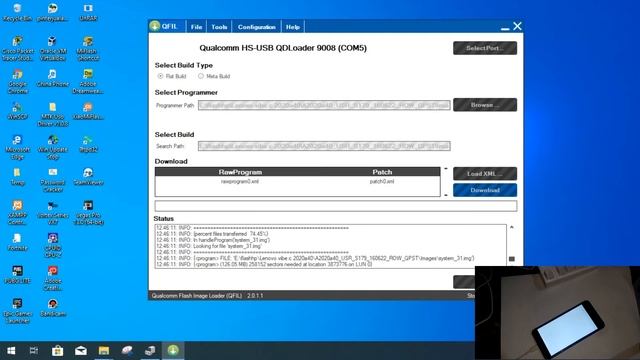This screenshot has width=640, height=360.
Task: Click the up arrow beside download table
Action: [446, 169]
